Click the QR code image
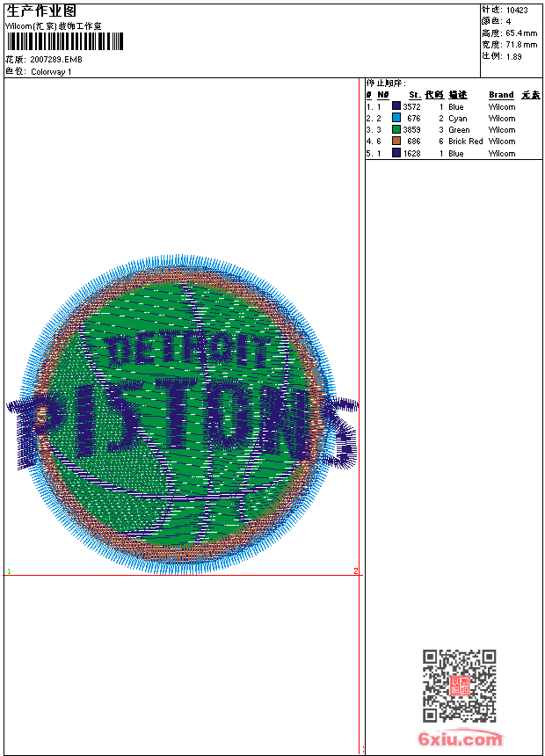Viewport: 545px width, 756px height. coord(460,686)
